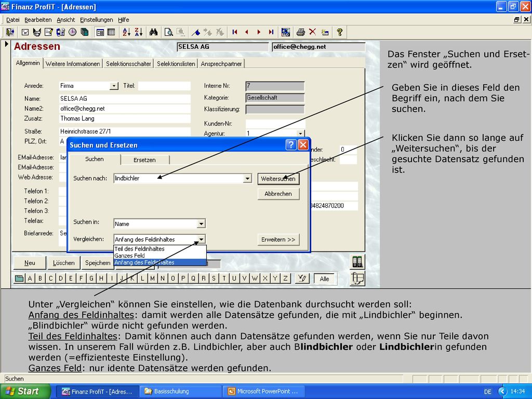Switch to Selektionsschalter tab
Image resolution: width=532 pixels, height=399 pixels.
tap(128, 64)
